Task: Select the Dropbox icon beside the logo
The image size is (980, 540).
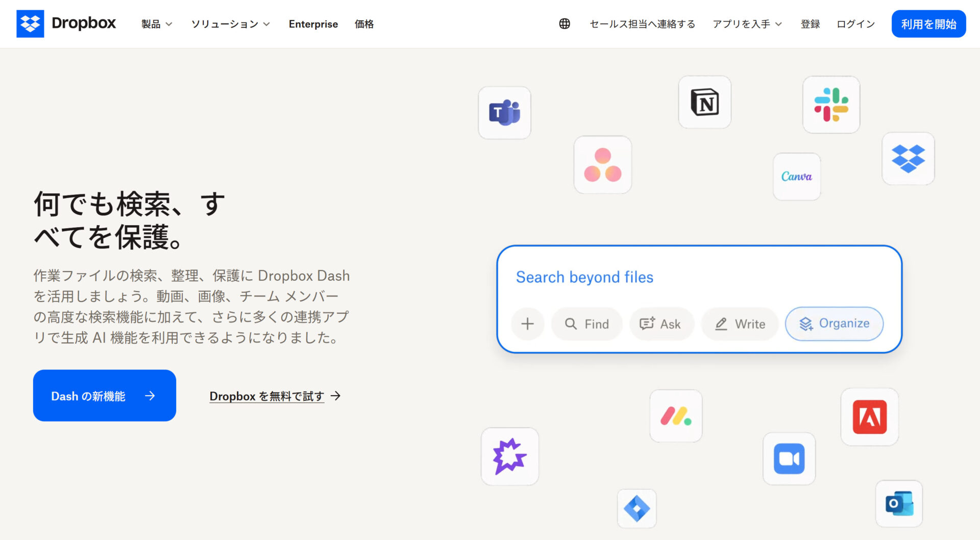Action: [x=908, y=158]
